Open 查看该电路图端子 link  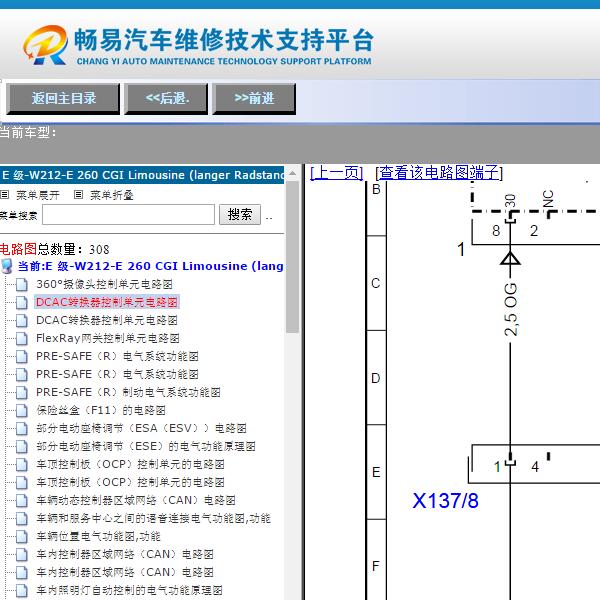coord(439,173)
